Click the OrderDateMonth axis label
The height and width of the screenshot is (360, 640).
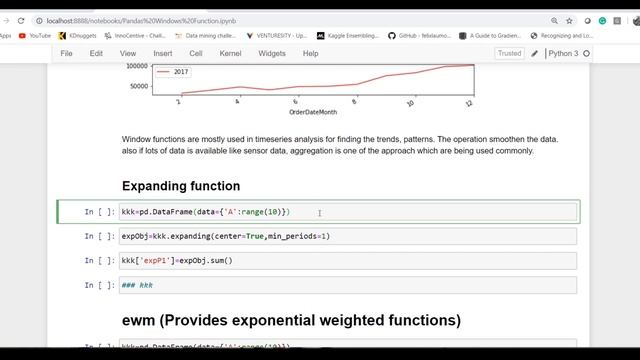313,112
